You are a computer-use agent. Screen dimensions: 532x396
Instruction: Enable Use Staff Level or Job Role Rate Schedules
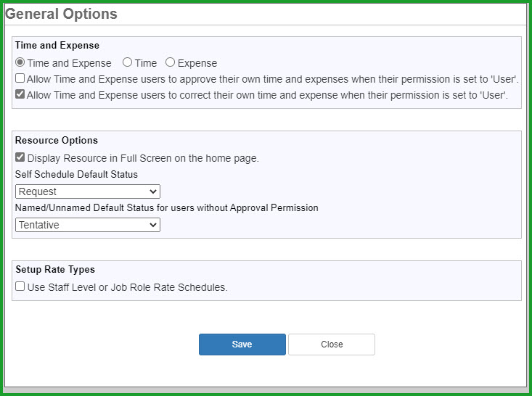[20, 286]
